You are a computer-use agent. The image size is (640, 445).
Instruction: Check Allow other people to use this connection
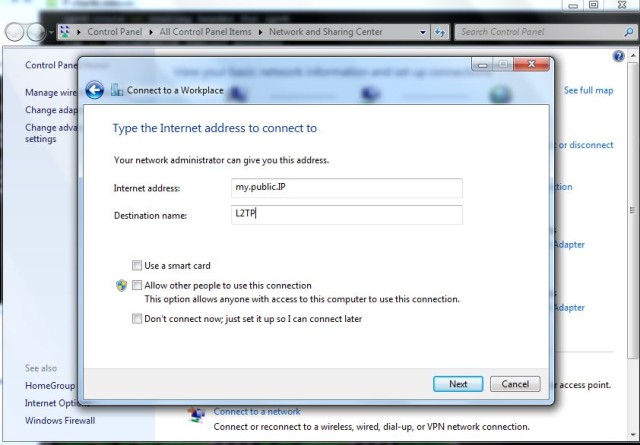(137, 285)
